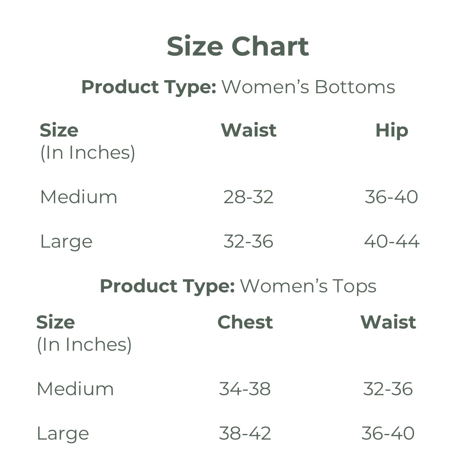Click the 40-44 hip measurement
The image size is (476, 476).
coord(392,241)
